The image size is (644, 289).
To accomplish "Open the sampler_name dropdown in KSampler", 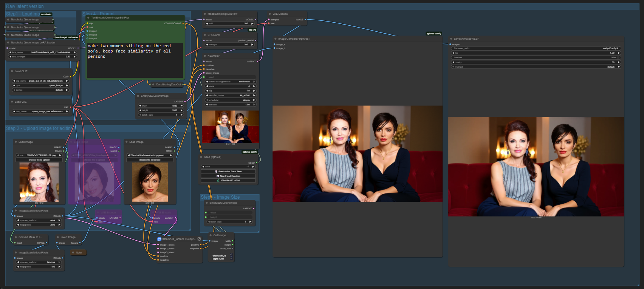I will (231, 95).
